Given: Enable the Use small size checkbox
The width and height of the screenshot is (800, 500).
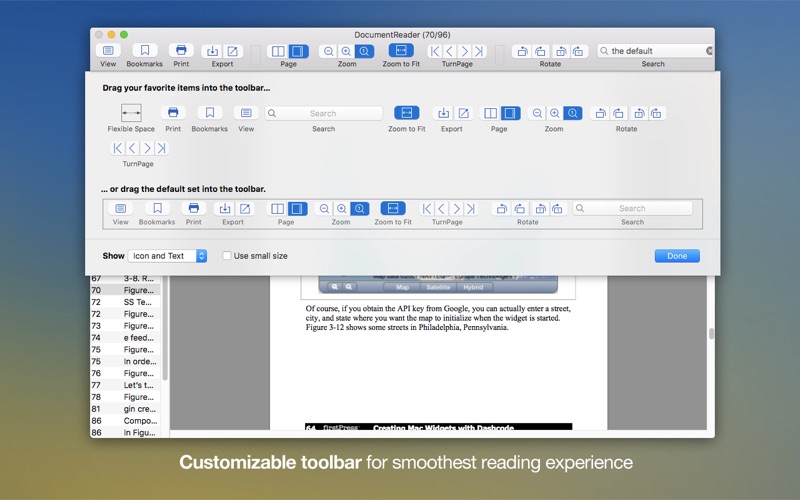Looking at the screenshot, I should (227, 256).
